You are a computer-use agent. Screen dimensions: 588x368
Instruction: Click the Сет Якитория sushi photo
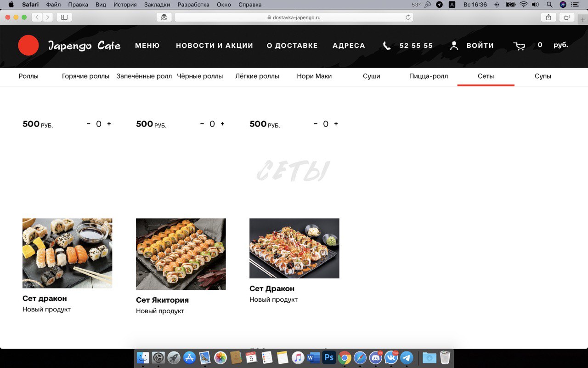click(181, 254)
